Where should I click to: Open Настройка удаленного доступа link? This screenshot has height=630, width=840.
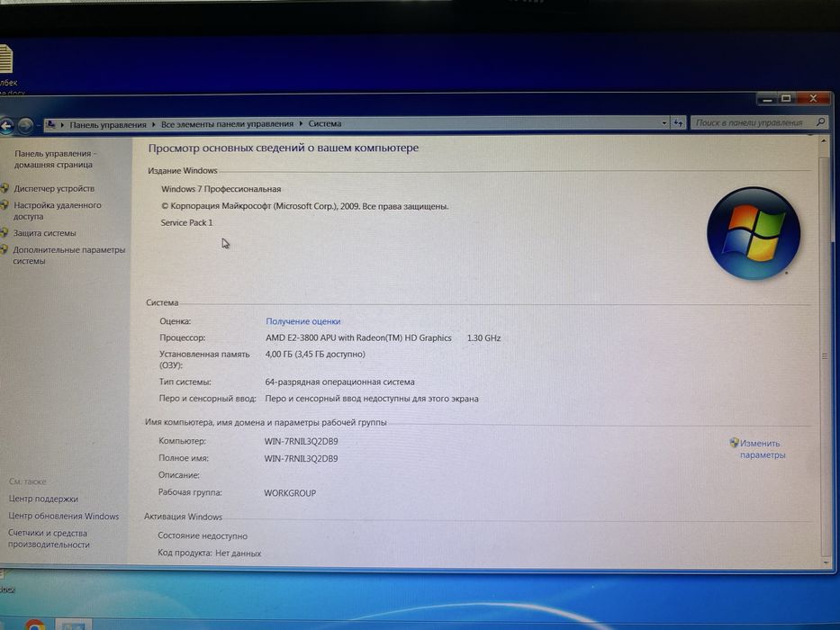coord(57,211)
